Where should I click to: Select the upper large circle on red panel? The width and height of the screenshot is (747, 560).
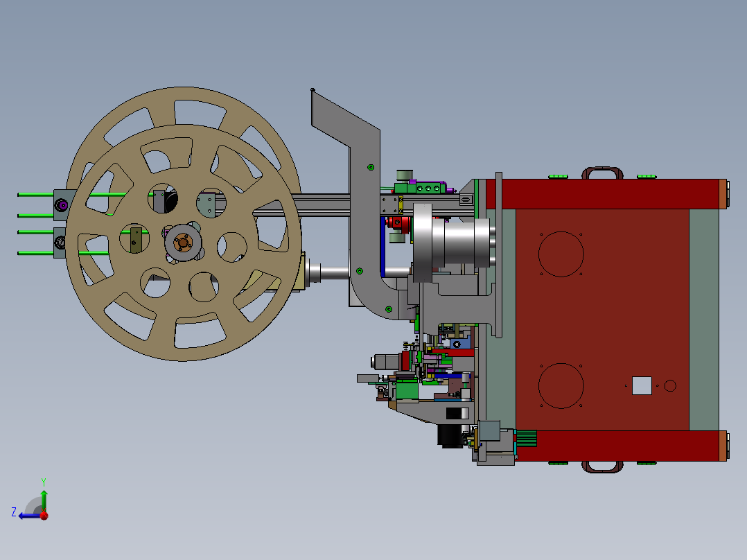tap(561, 254)
